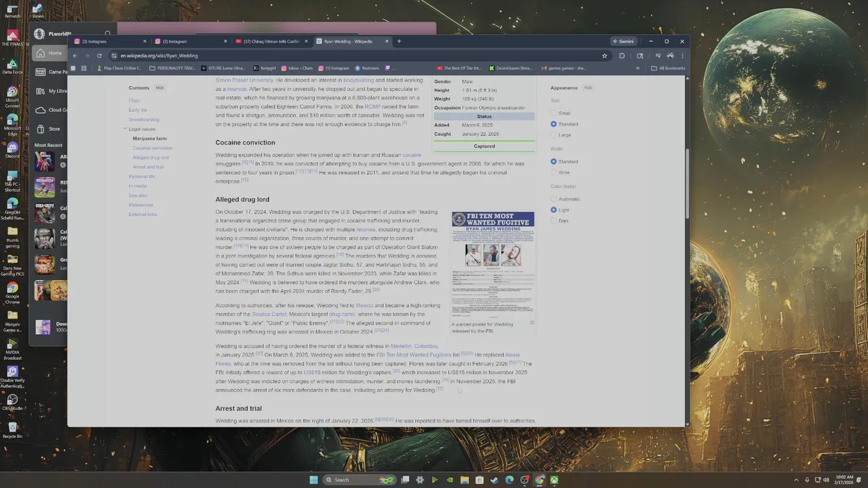Open the Windows Start button
The height and width of the screenshot is (488, 868).
pyautogui.click(x=313, y=480)
